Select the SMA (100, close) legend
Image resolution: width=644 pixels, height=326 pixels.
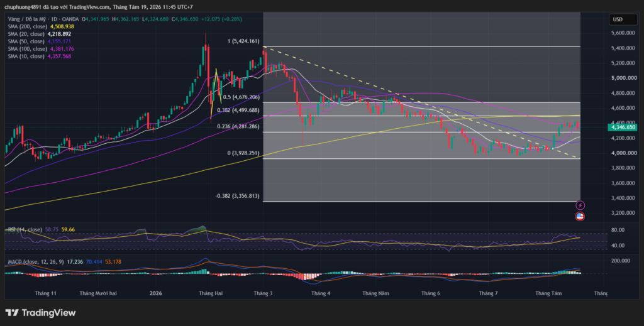(x=27, y=49)
